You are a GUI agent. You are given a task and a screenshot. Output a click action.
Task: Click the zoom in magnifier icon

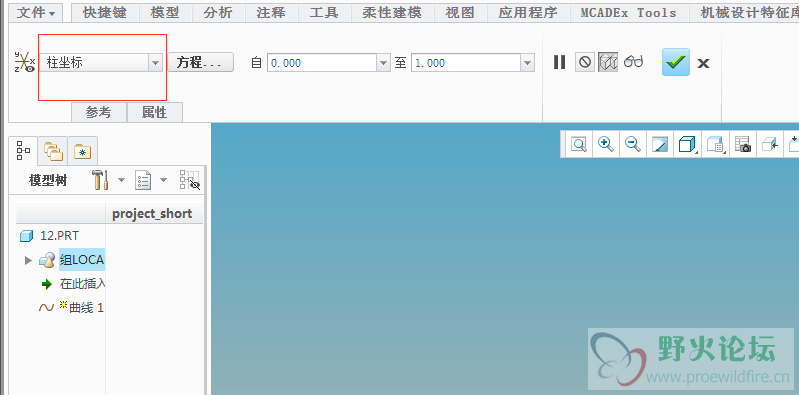[606, 145]
